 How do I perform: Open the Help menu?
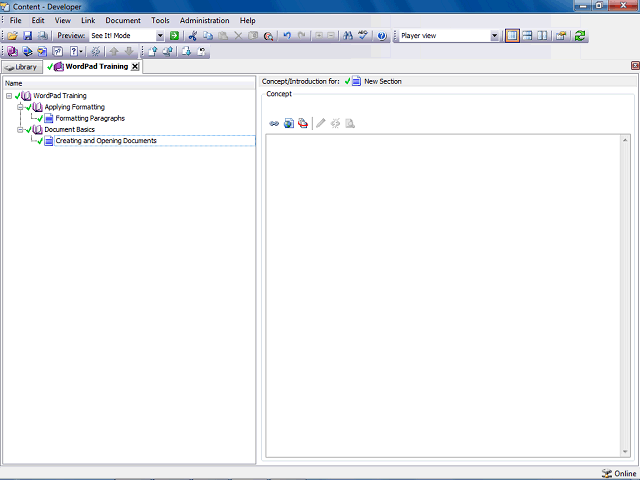tap(247, 20)
